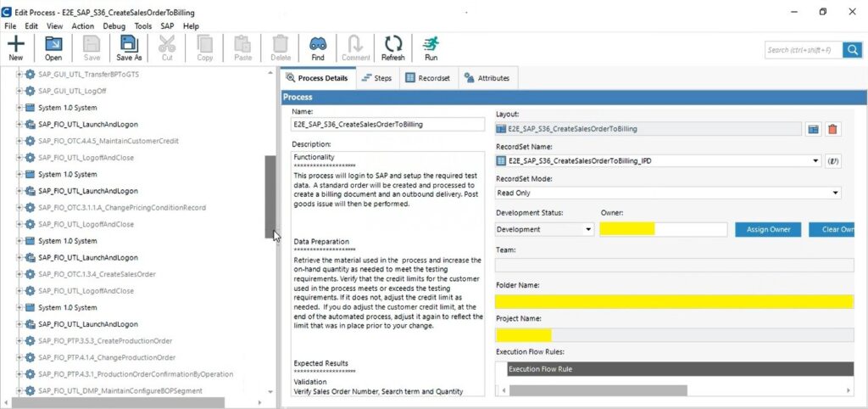Expand SAP_FIO_PTP.4.3.1_ProductionOrderConfirmationByOperation node
This screenshot has width=868, height=409.
click(x=19, y=374)
